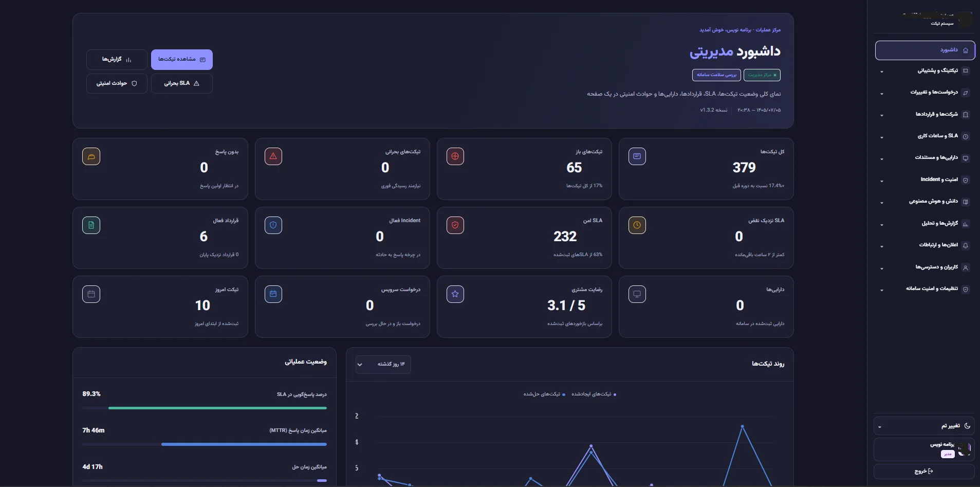Select the Dashboard (داشبورد) menu item
The image size is (980, 487).
(x=925, y=50)
